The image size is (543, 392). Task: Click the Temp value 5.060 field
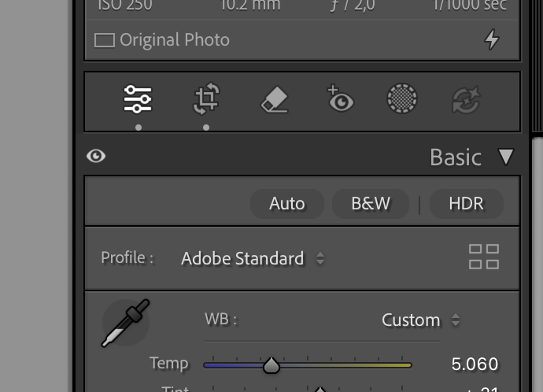point(475,364)
